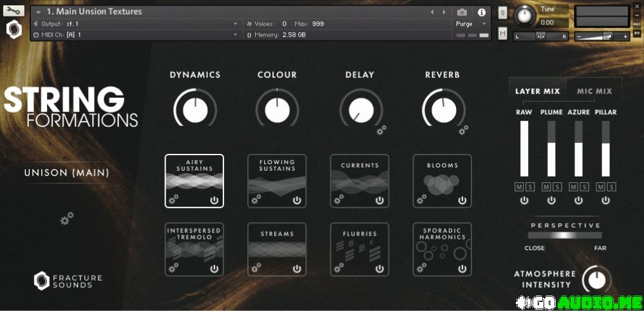Toggle Sporadic Harmonics power button
The image size is (644, 311).
pyautogui.click(x=462, y=269)
